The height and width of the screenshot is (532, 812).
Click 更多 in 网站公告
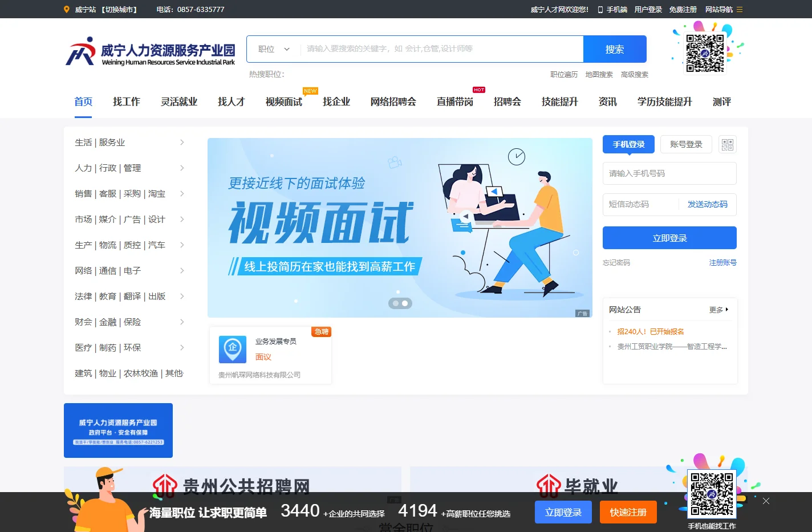click(718, 310)
